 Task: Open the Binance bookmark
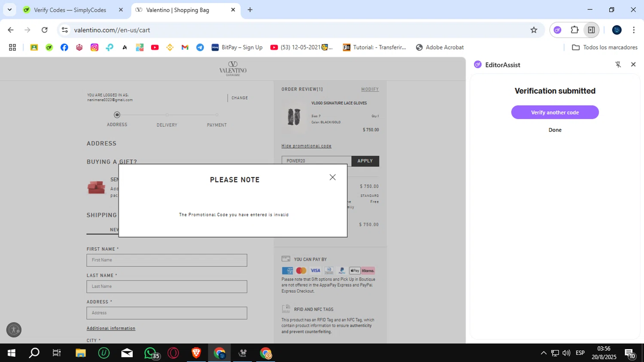[170, 47]
